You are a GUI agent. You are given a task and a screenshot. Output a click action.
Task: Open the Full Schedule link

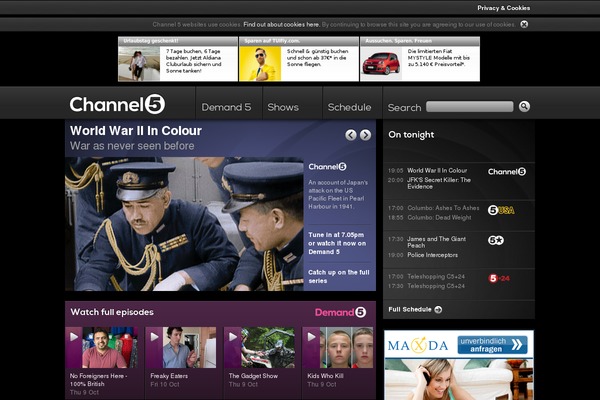[410, 309]
